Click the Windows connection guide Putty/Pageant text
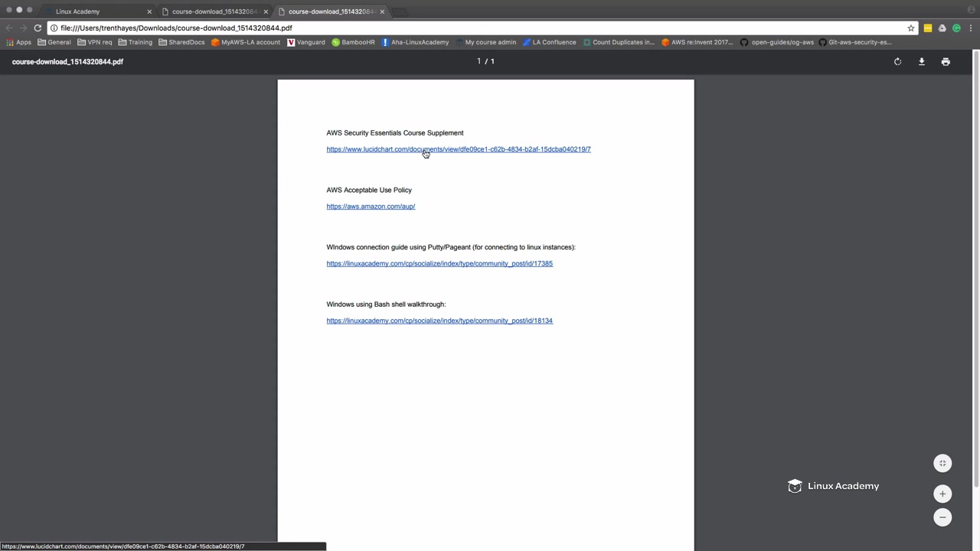Screen dimensions: 980x551 tap(451, 247)
